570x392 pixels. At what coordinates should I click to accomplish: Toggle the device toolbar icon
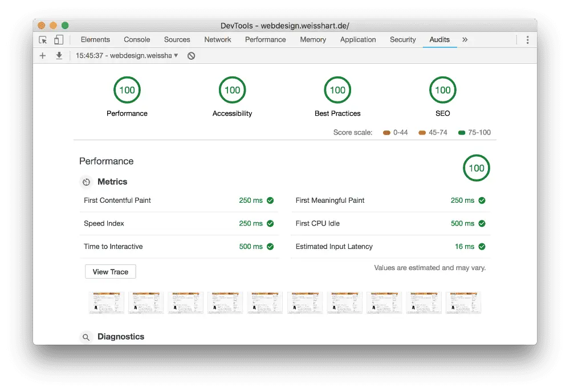59,40
